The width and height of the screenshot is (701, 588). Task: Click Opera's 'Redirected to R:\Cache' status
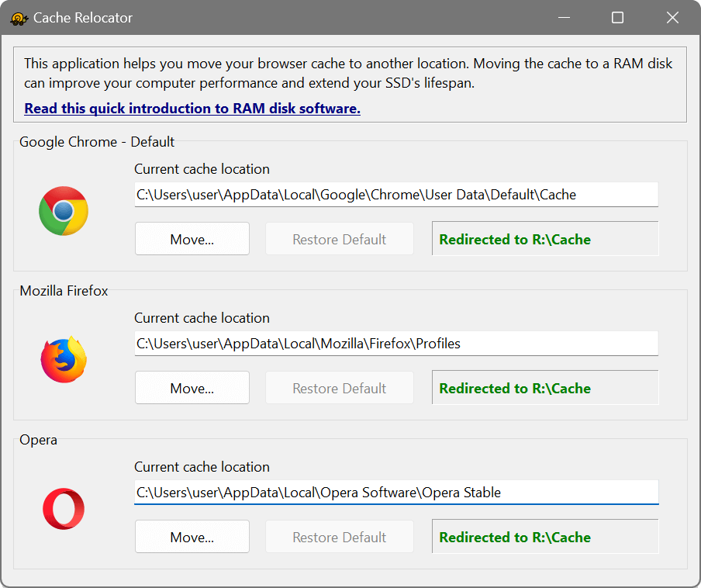(545, 537)
